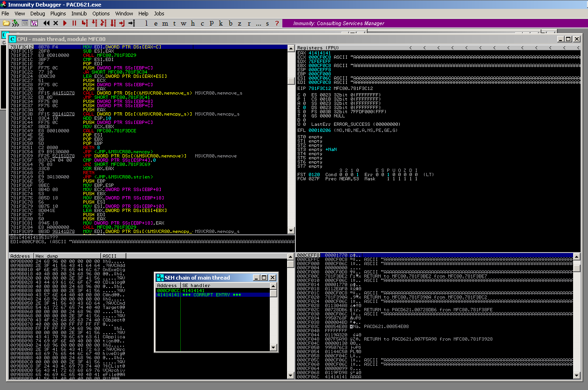Show Source with the 's' button
This screenshot has width=588, height=390.
click(267, 23)
